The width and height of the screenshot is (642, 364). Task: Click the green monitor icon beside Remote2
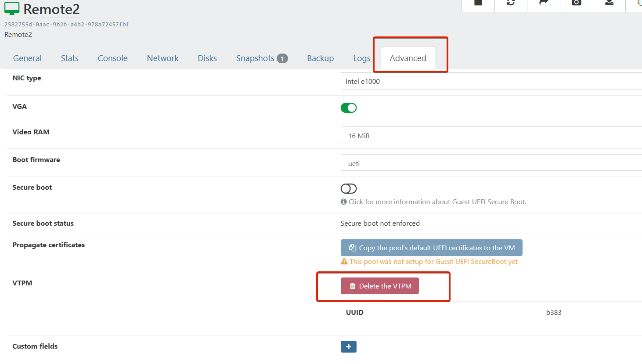[12, 9]
